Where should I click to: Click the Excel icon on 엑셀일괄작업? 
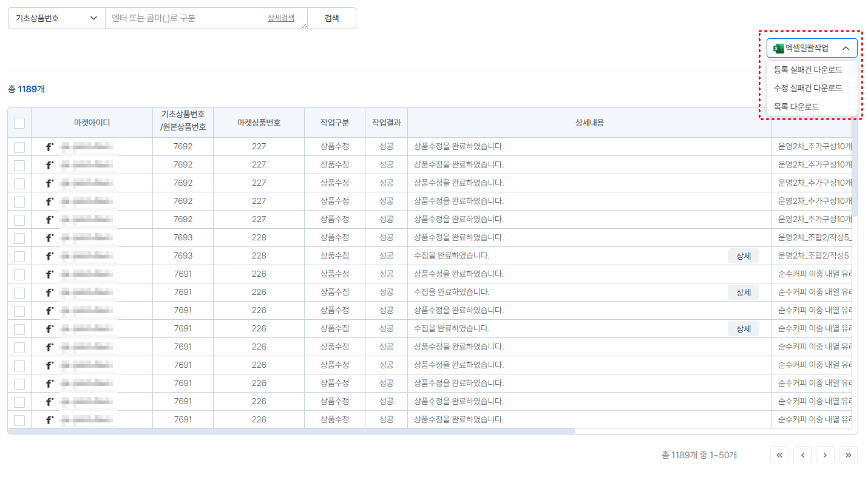pos(779,49)
